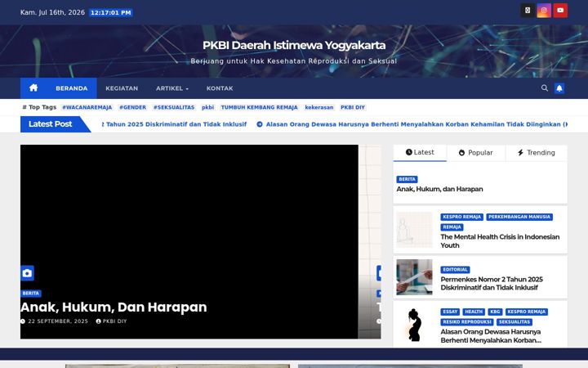Click the pkbi tag
This screenshot has width=588, height=368.
[x=207, y=107]
